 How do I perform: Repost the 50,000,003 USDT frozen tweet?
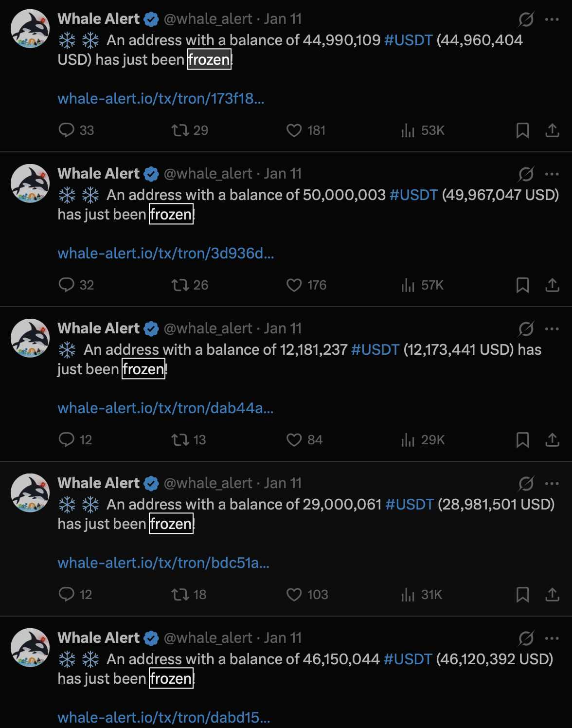[x=180, y=285]
